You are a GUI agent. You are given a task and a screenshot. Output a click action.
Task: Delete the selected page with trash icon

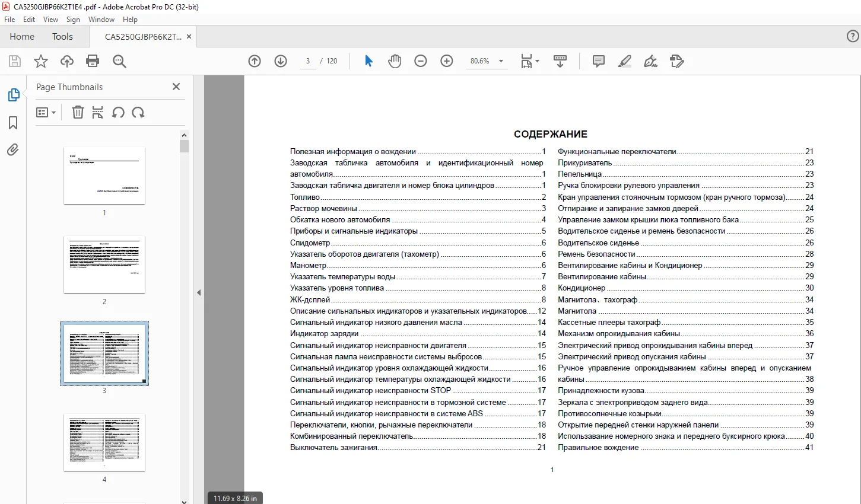(x=78, y=112)
